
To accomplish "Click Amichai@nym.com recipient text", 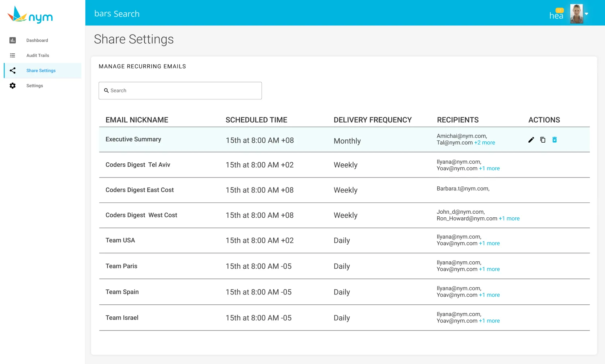I will pos(462,136).
